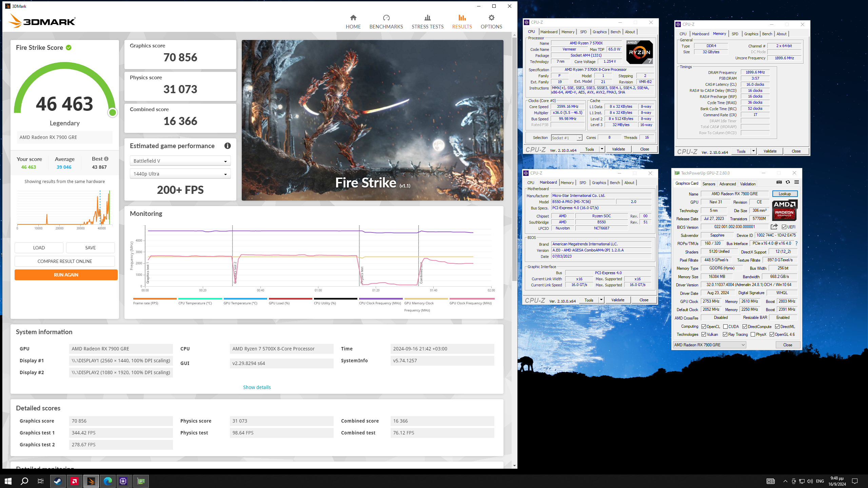Screen dimensions: 868x488
Task: Click the Lookup button in GPU-Z
Action: 785,194
